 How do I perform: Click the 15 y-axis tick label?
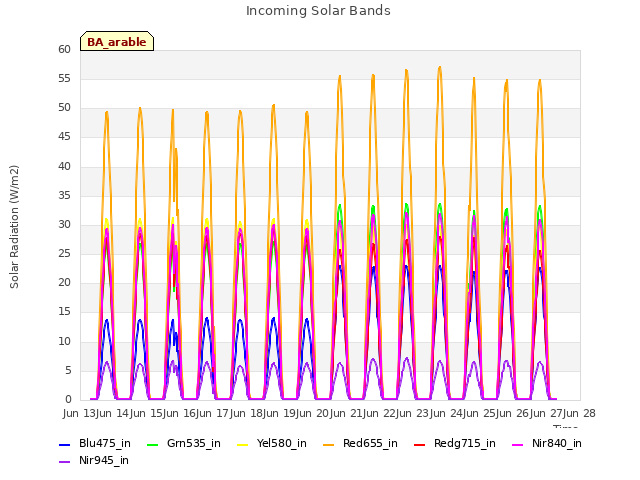tap(64, 312)
